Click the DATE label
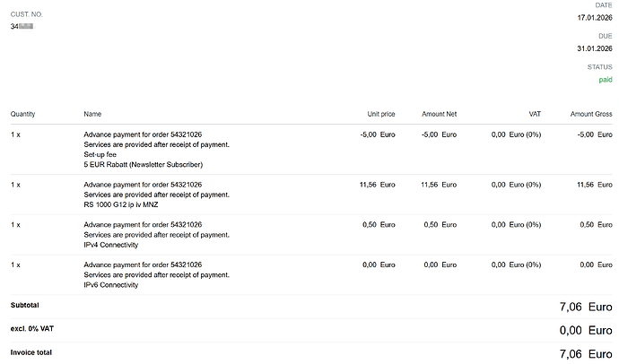This screenshot has width=619, height=364. pyautogui.click(x=604, y=5)
